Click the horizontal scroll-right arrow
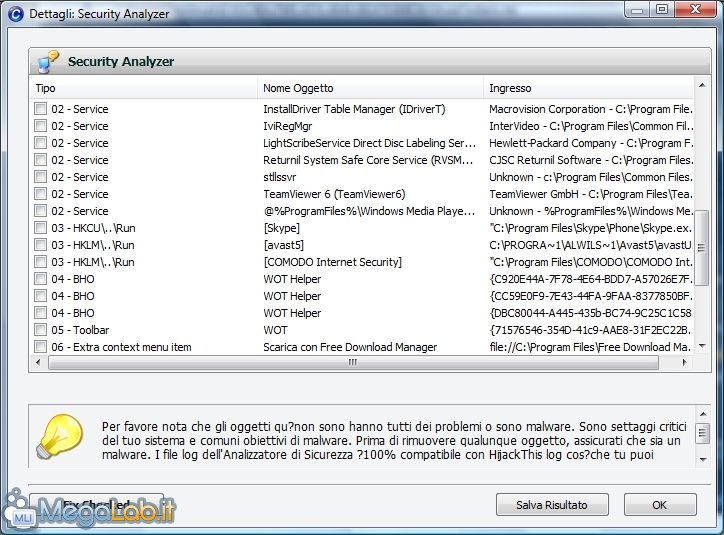 pyautogui.click(x=685, y=362)
